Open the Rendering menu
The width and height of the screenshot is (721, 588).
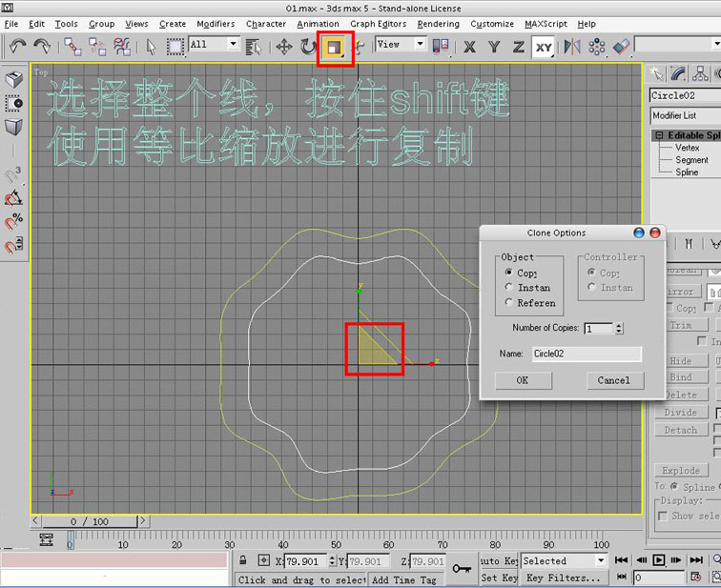[438, 24]
